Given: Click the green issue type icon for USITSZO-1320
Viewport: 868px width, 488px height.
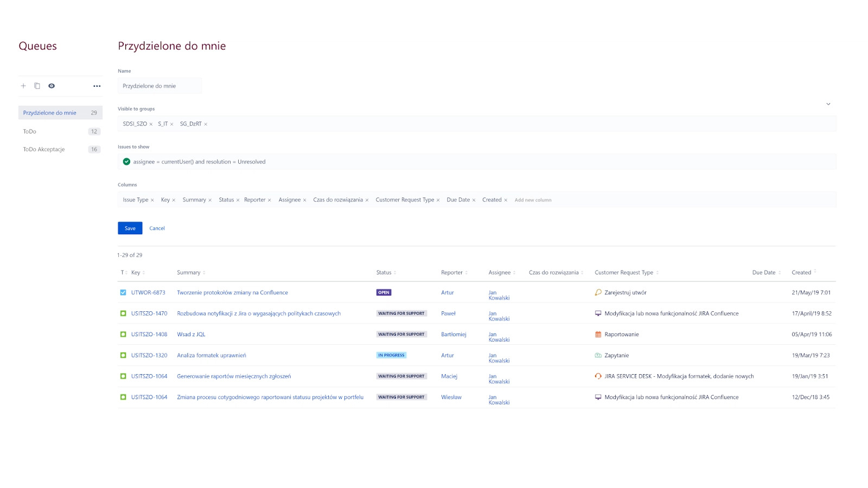Looking at the screenshot, I should [x=123, y=355].
